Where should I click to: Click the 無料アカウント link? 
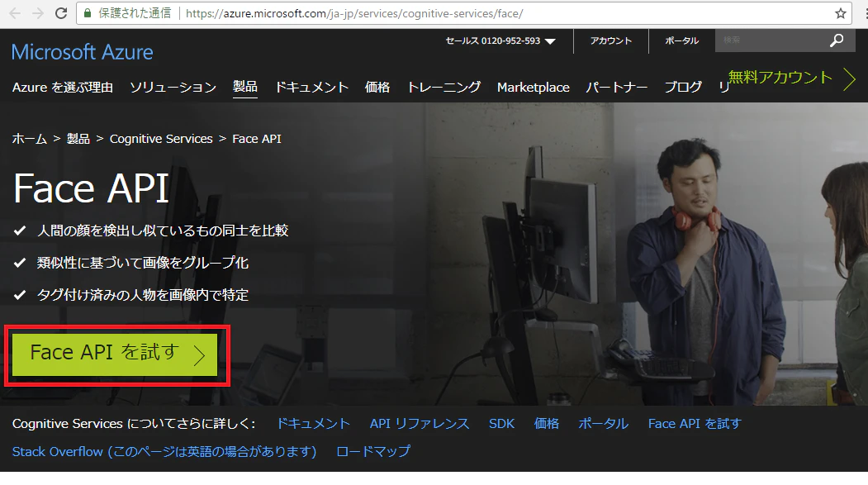point(780,78)
